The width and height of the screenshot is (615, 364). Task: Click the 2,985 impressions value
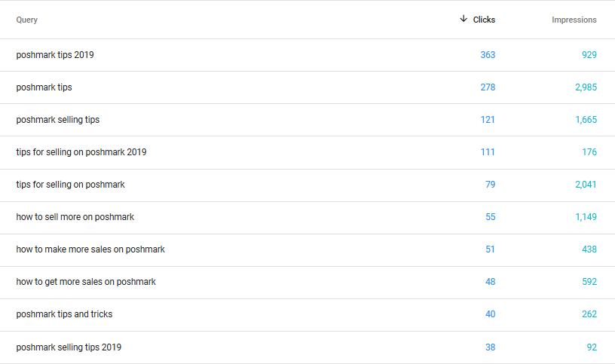pos(586,87)
